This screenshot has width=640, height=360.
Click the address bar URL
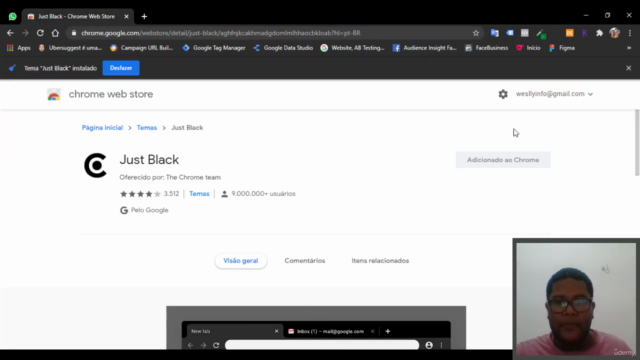(221, 33)
